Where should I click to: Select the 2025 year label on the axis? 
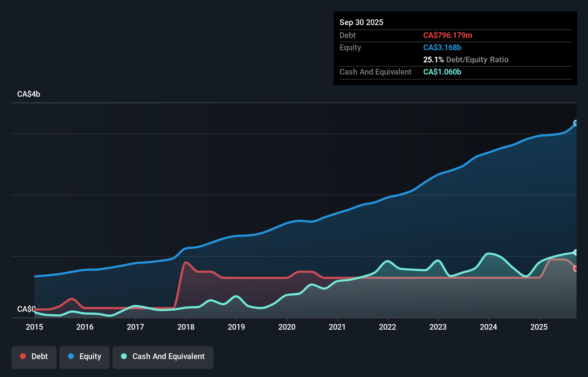(x=540, y=327)
